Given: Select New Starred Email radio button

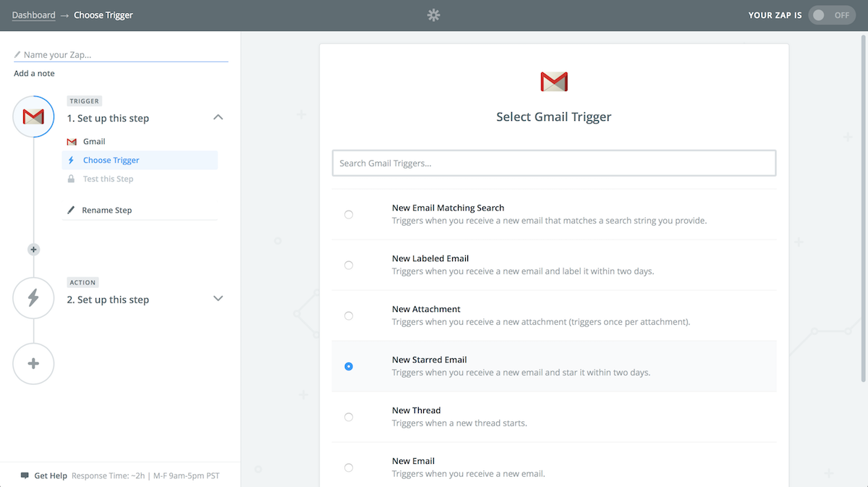Looking at the screenshot, I should [x=349, y=366].
